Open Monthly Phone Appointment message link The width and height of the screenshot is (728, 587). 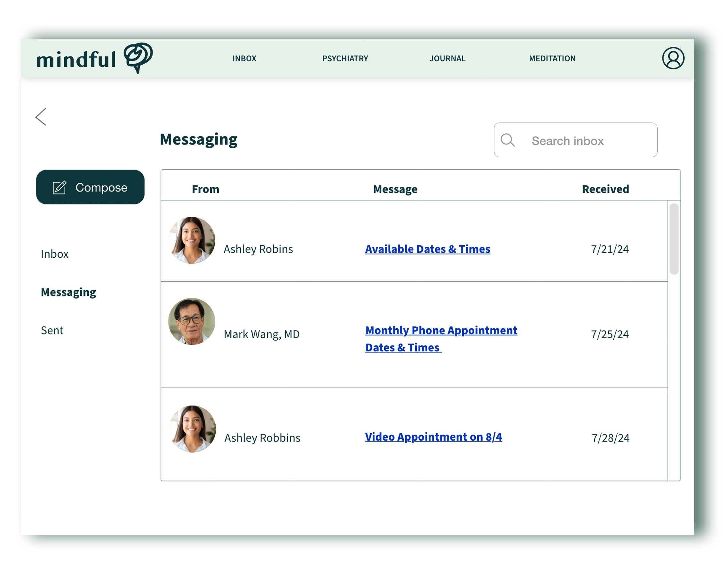pyautogui.click(x=441, y=330)
